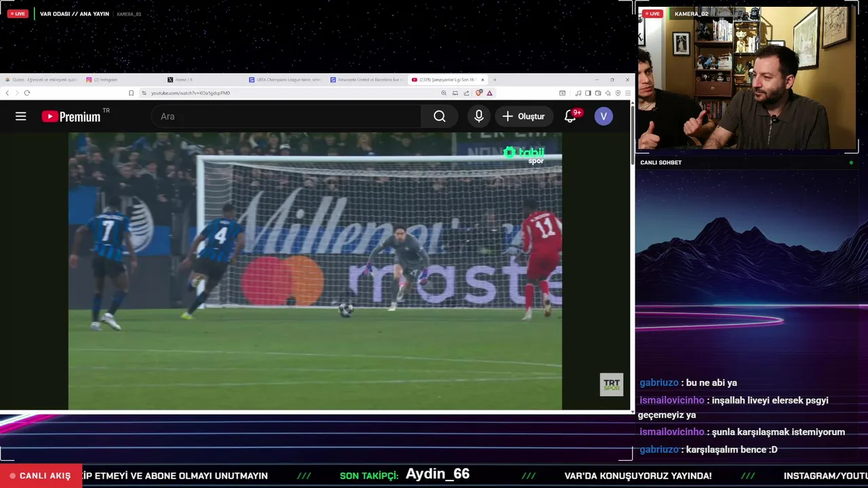Click the football match video player
This screenshot has height=488, width=868.
click(315, 271)
